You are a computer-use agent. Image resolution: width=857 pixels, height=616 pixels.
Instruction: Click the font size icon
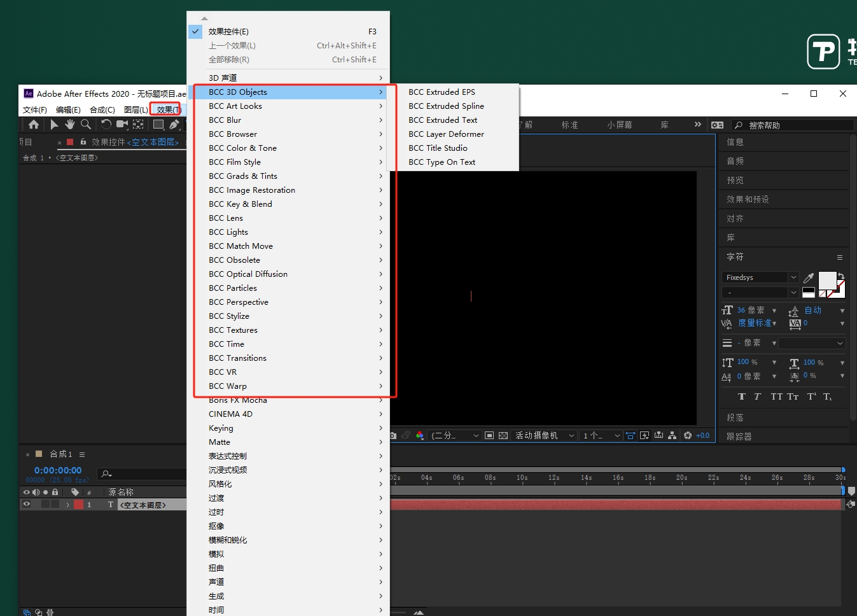click(727, 311)
